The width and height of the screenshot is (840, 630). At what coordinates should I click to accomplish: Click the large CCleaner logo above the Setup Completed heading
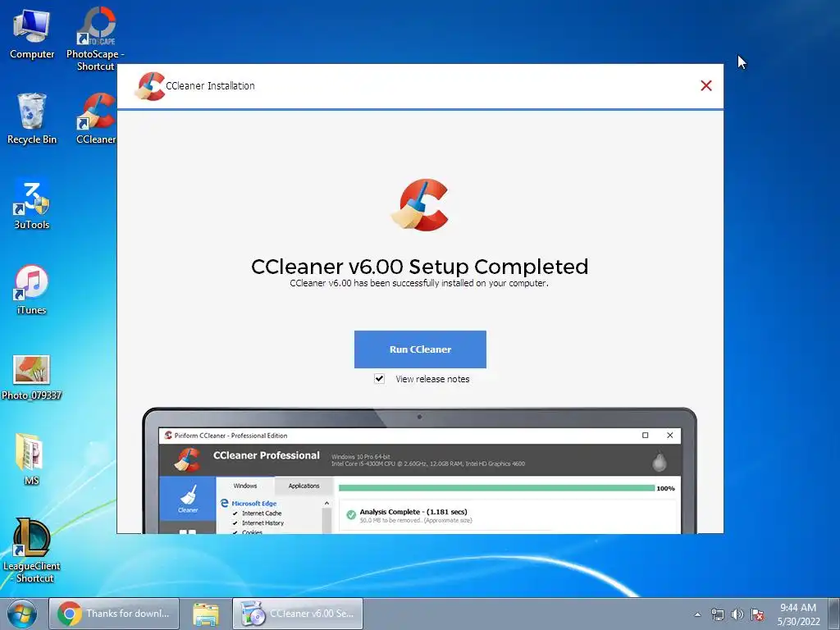pos(421,205)
